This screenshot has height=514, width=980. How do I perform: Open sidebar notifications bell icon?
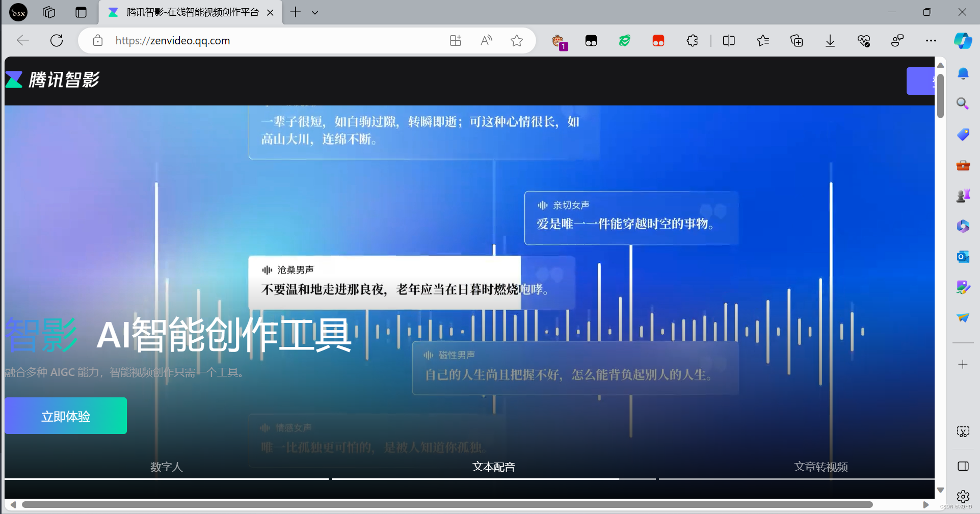(x=963, y=74)
